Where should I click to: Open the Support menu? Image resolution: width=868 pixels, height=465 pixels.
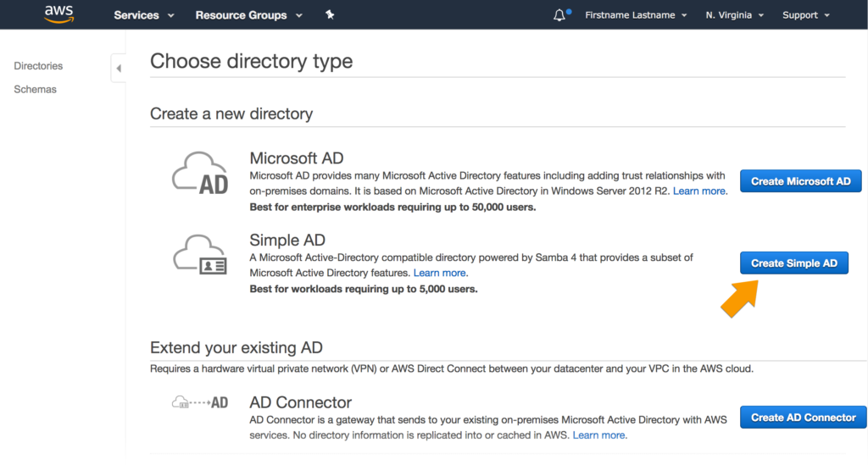click(x=806, y=15)
